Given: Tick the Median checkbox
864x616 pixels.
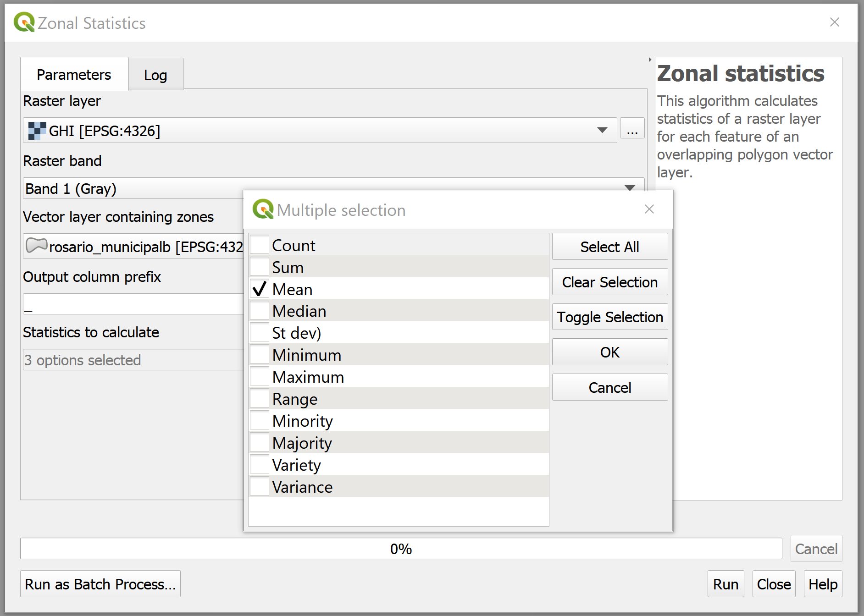Looking at the screenshot, I should (x=260, y=311).
